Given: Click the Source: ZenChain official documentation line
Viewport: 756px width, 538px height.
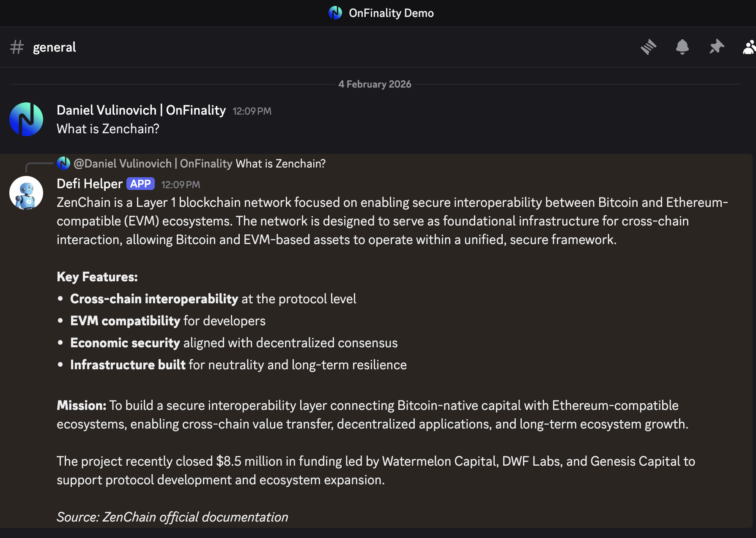Looking at the screenshot, I should click(173, 517).
